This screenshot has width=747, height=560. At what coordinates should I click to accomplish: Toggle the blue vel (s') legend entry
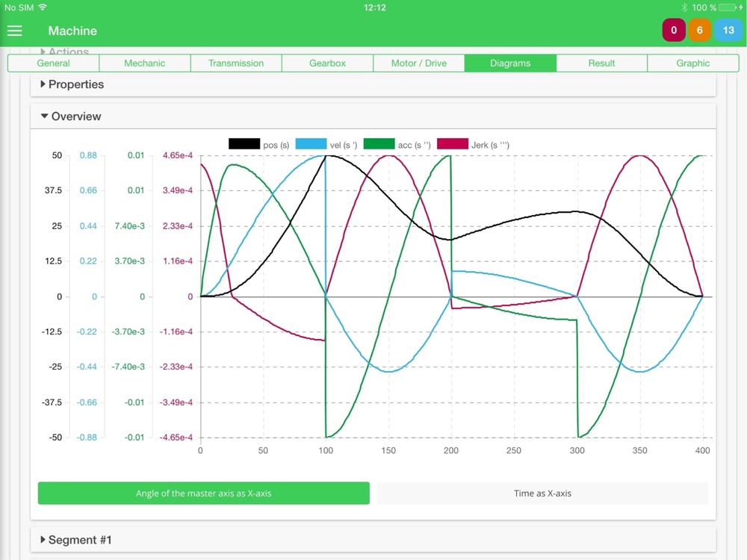(x=326, y=144)
